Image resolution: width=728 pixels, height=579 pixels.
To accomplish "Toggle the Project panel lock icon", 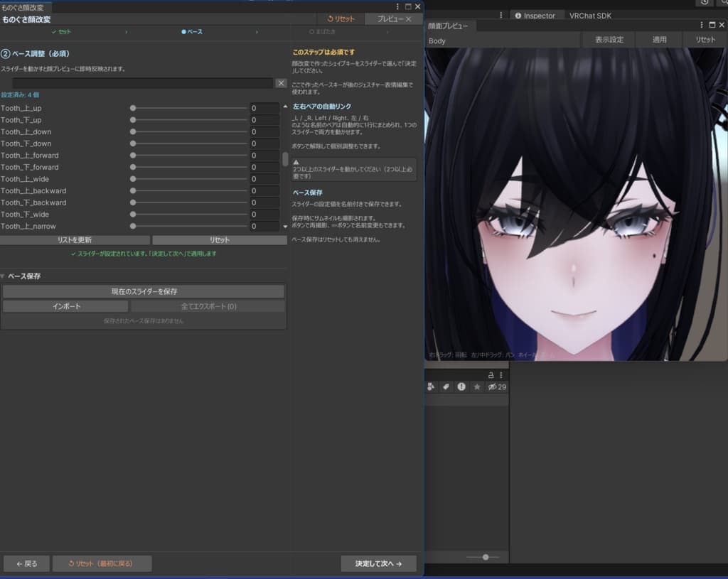I will click(491, 374).
